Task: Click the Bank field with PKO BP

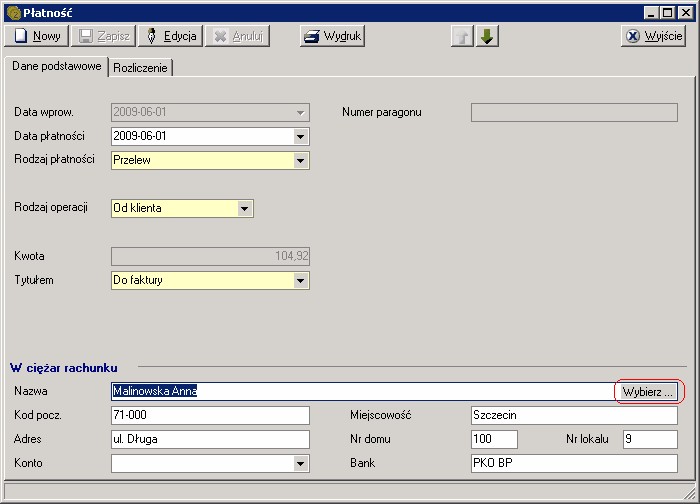Action: 573,463
